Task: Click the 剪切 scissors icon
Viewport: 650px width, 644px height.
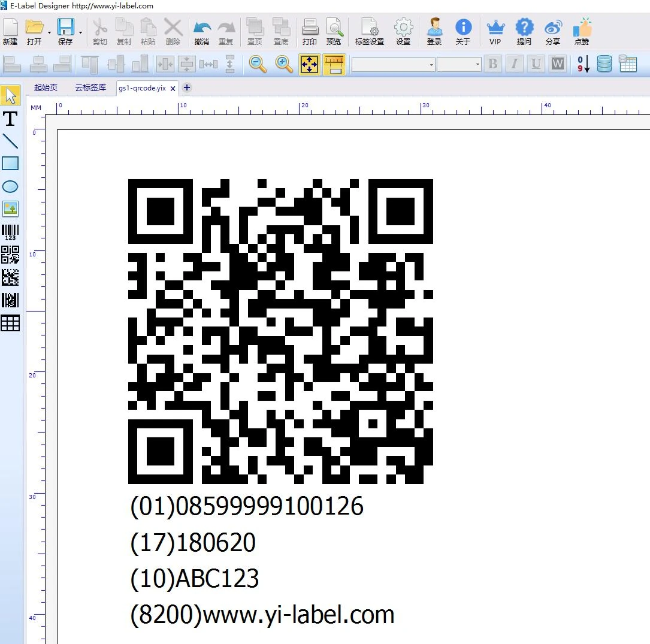Action: (100, 32)
